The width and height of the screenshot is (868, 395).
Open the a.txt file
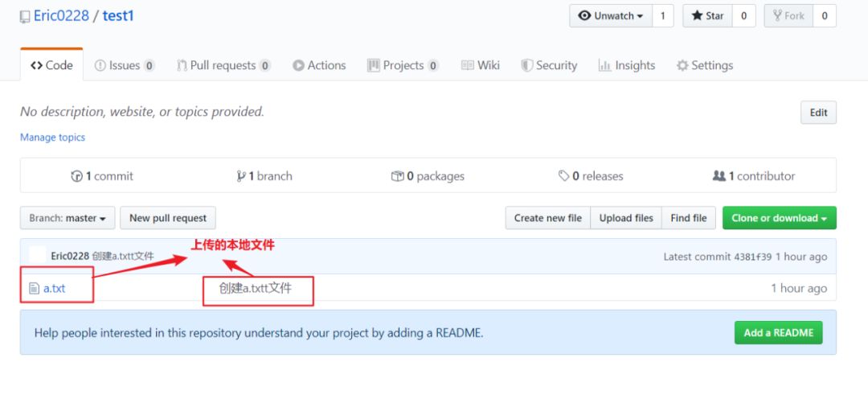click(55, 288)
